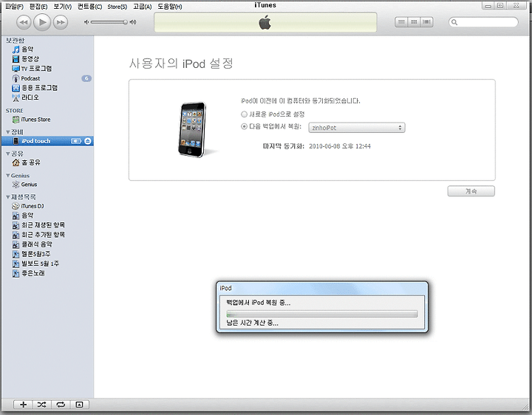This screenshot has width=532, height=415.
Task: Switch to Cover Flow view
Action: point(427,22)
